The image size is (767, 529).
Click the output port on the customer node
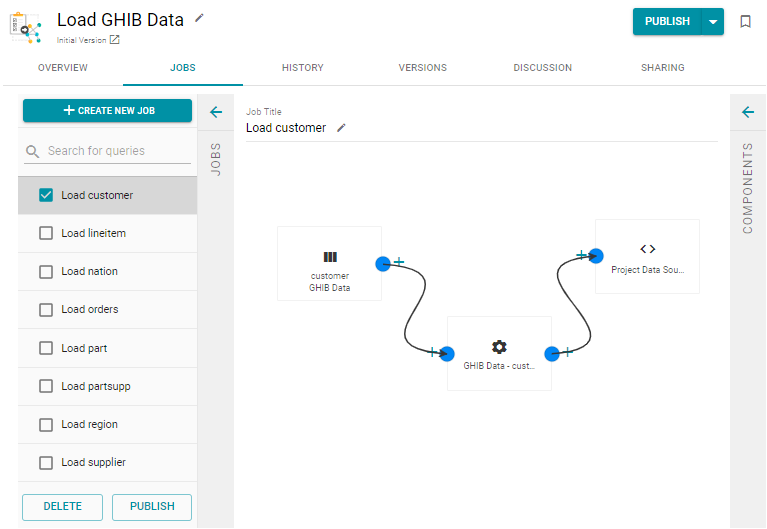382,264
